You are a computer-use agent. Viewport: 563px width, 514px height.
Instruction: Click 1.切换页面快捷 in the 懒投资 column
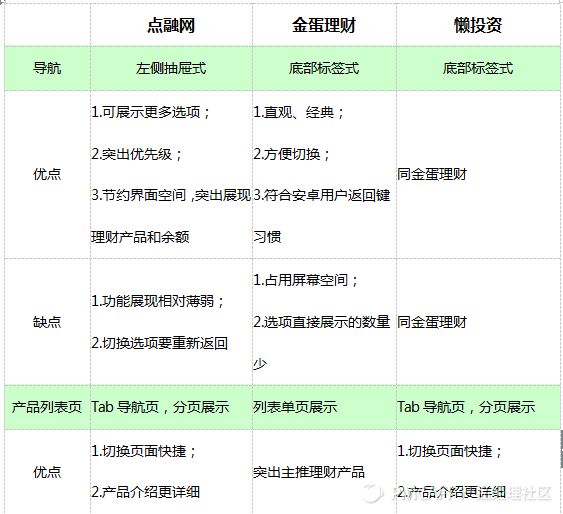(x=450, y=451)
